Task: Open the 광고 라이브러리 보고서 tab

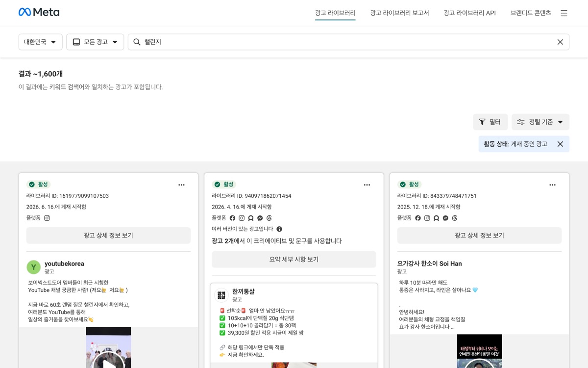Action: (399, 13)
